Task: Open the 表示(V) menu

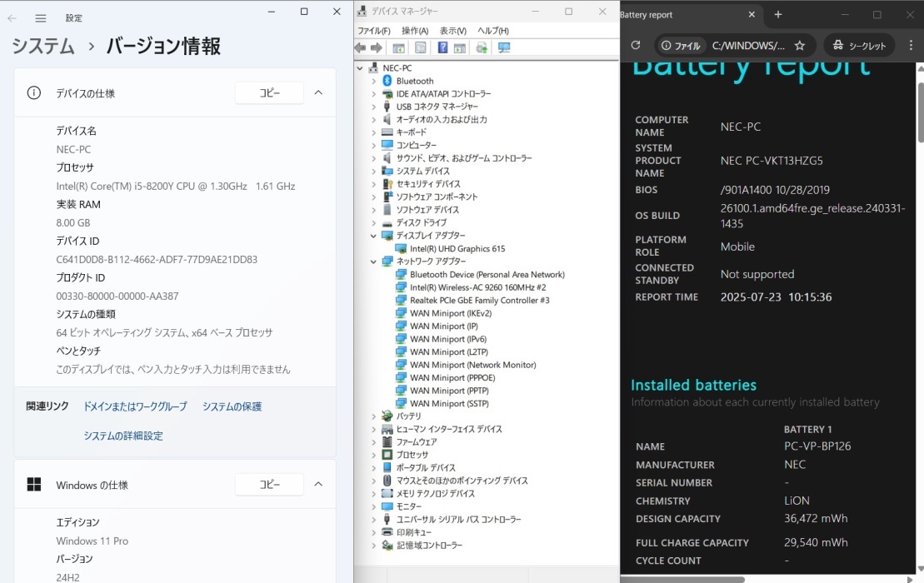Action: pyautogui.click(x=452, y=31)
